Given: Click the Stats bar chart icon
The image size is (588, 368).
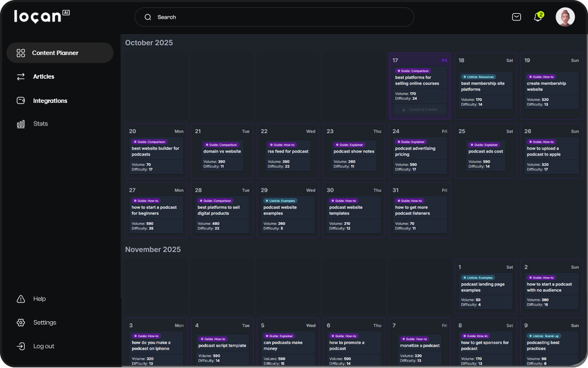Looking at the screenshot, I should coord(21,124).
